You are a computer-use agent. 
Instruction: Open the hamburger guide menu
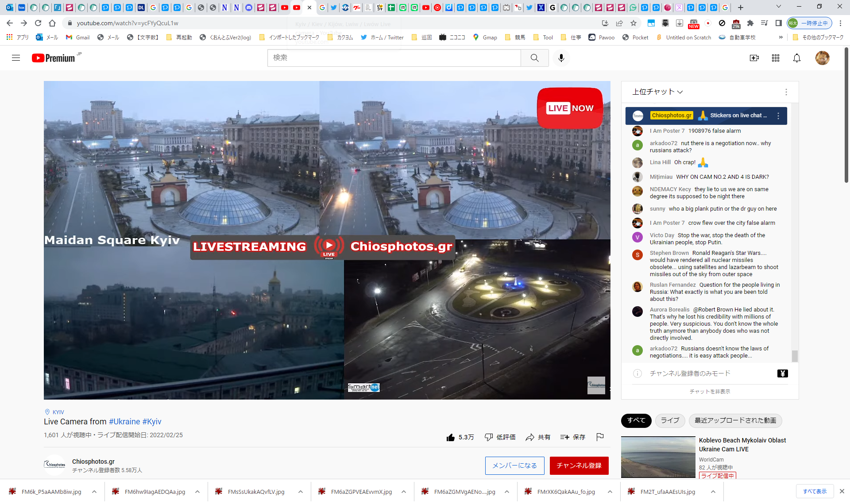[16, 58]
